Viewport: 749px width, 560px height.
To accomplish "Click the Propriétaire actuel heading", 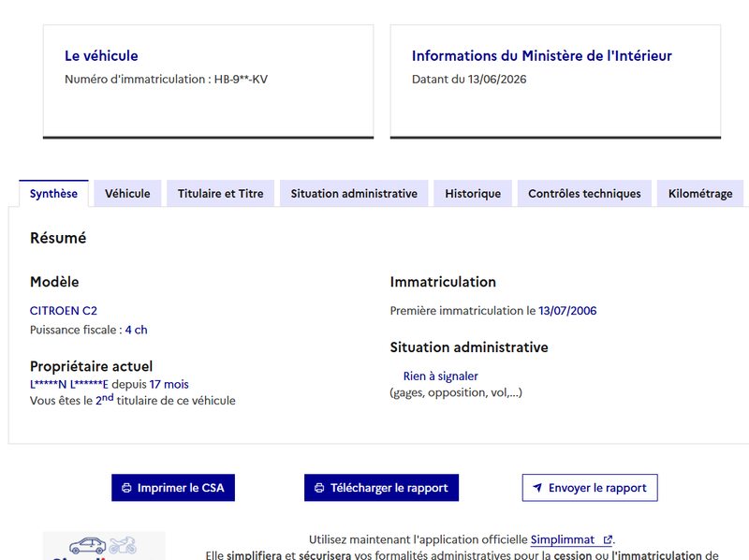I will tap(91, 366).
